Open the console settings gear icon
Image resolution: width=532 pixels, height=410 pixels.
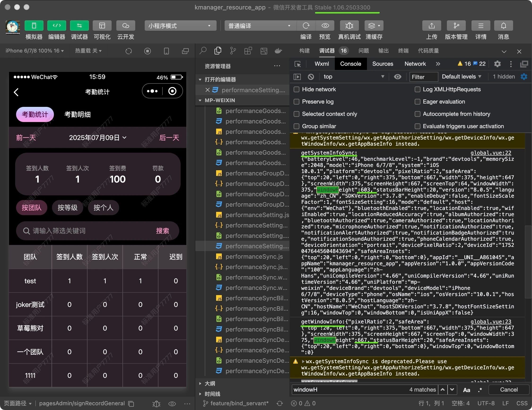pos(524,77)
